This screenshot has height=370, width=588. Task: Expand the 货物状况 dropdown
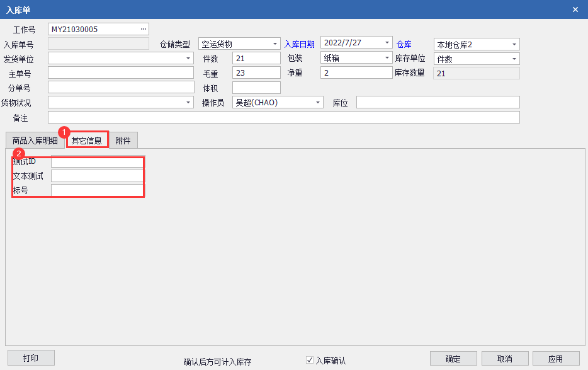[188, 102]
